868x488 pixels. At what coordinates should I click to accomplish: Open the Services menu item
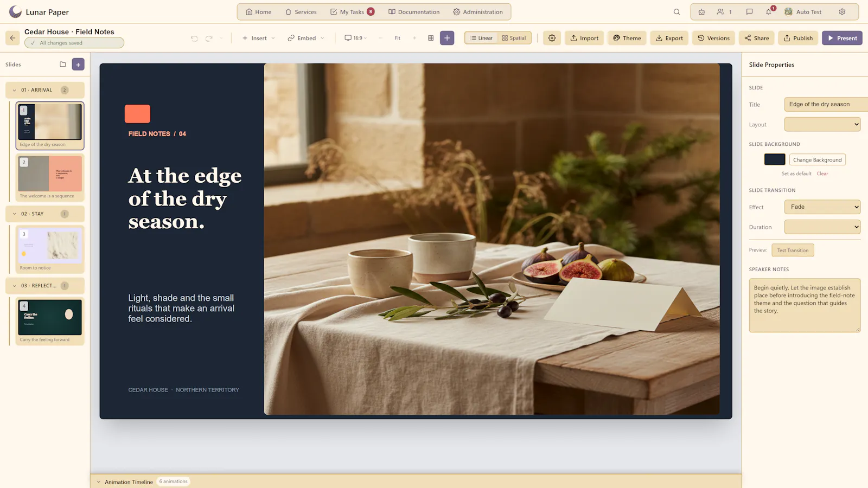pos(301,12)
